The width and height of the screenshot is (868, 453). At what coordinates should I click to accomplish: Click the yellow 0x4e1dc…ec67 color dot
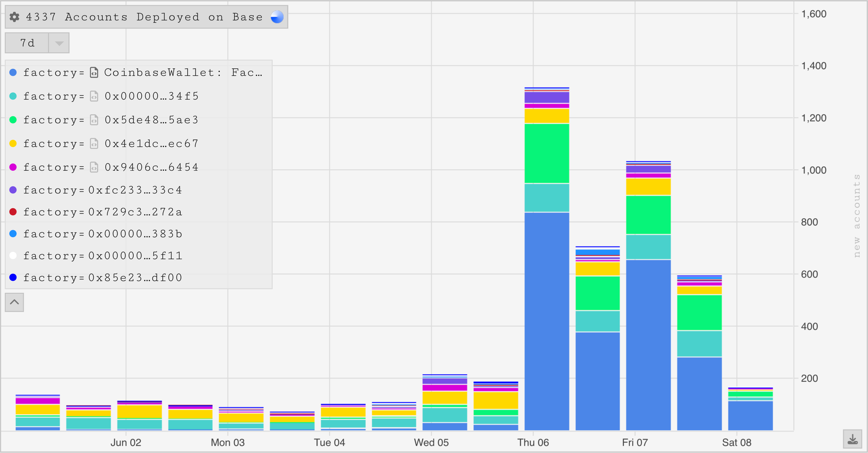13,143
